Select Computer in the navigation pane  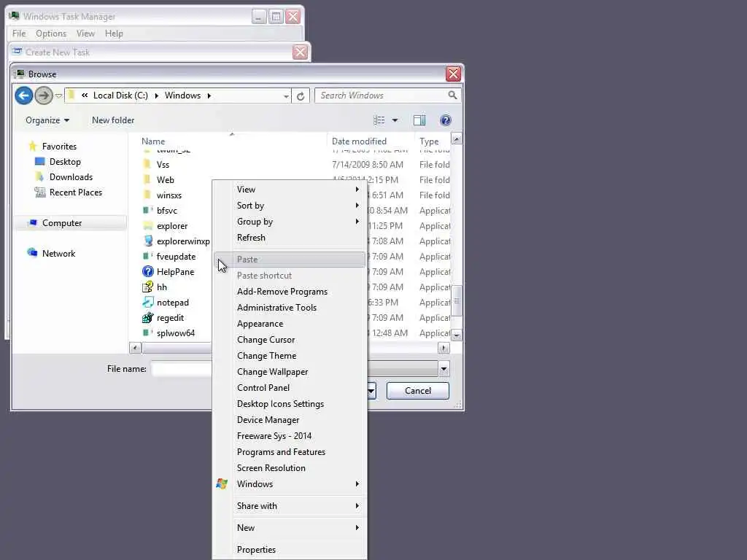pos(71,223)
